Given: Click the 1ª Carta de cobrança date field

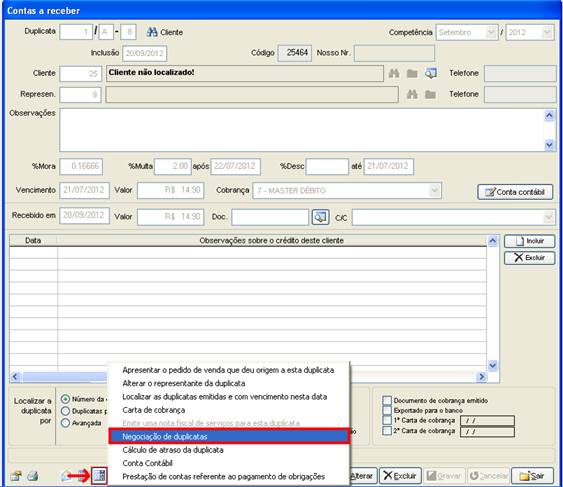Looking at the screenshot, I should click(x=487, y=421).
